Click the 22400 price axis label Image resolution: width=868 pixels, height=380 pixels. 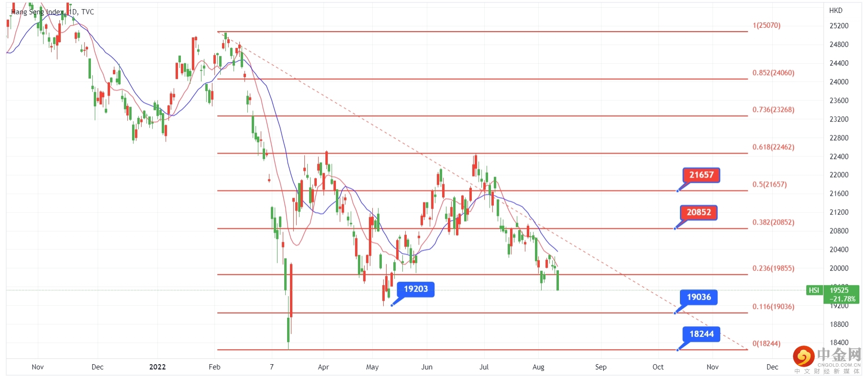pos(839,156)
